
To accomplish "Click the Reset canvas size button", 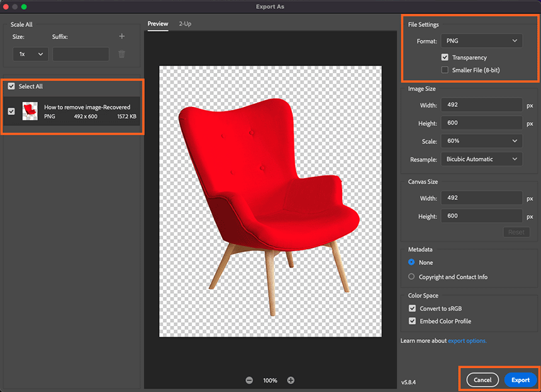I will [x=516, y=232].
